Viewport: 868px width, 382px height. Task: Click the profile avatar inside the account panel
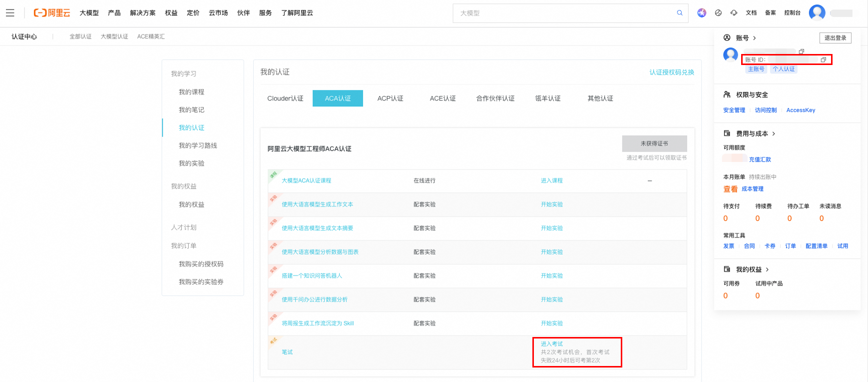[x=731, y=54]
